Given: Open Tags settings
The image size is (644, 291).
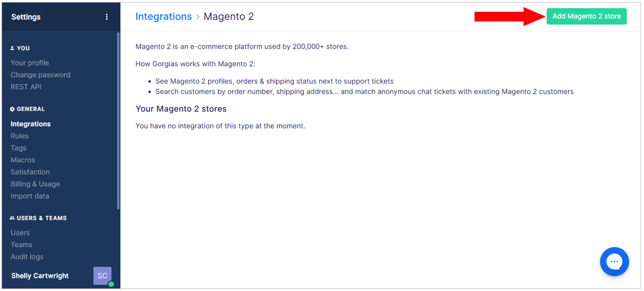Looking at the screenshot, I should click(x=18, y=148).
